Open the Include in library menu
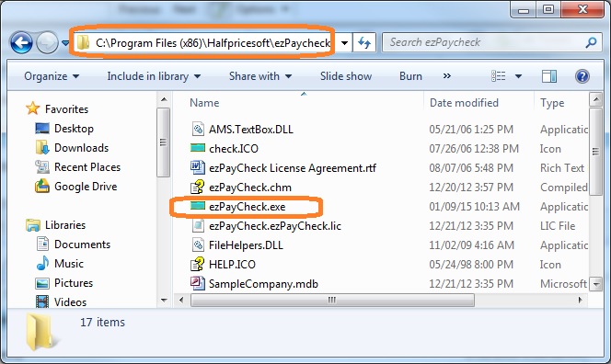This screenshot has width=611, height=364. click(x=154, y=76)
